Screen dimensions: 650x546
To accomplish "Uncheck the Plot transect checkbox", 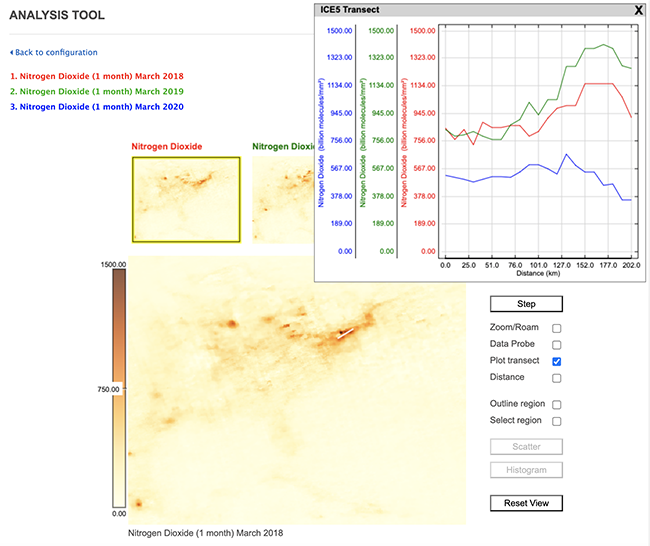I will coord(557,361).
